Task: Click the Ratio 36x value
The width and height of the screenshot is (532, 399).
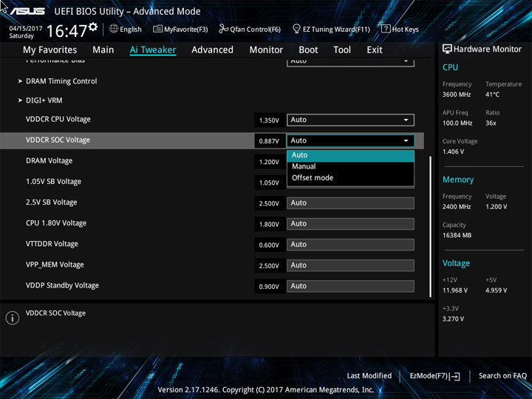Action: click(491, 123)
